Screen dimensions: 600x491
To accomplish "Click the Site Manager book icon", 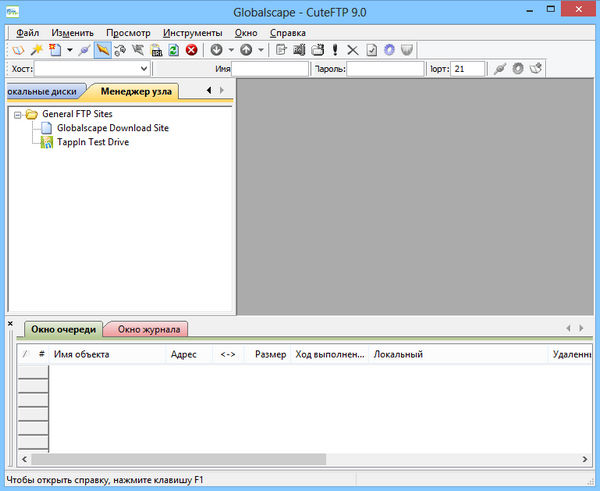I will coord(18,49).
